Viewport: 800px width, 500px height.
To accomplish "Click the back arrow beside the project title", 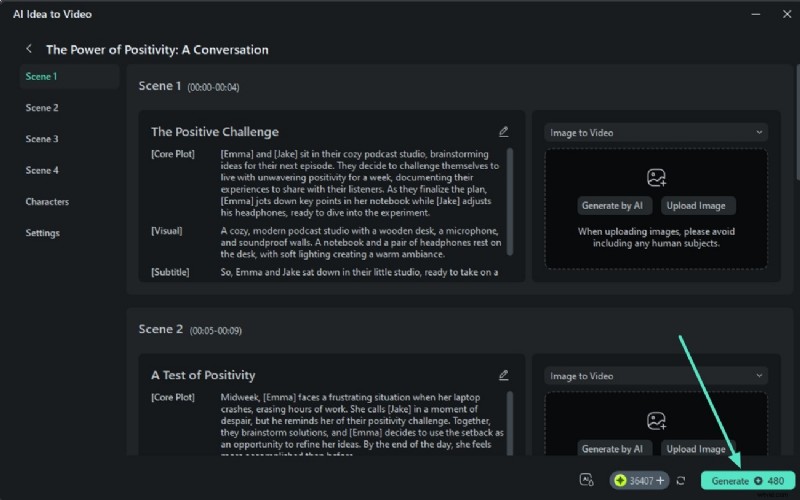I will [x=29, y=49].
